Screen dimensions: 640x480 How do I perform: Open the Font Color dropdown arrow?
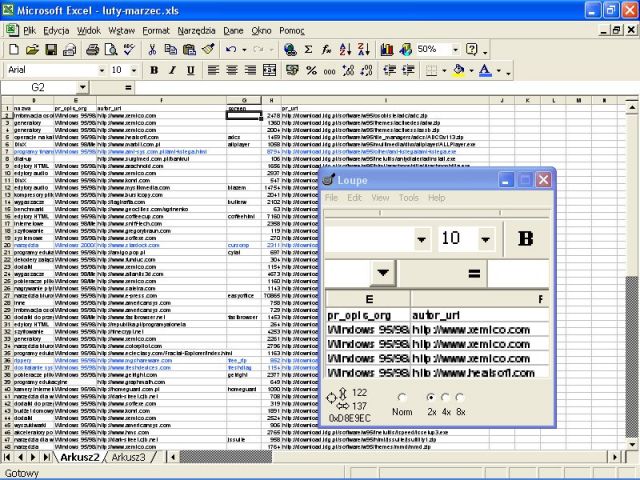point(499,71)
